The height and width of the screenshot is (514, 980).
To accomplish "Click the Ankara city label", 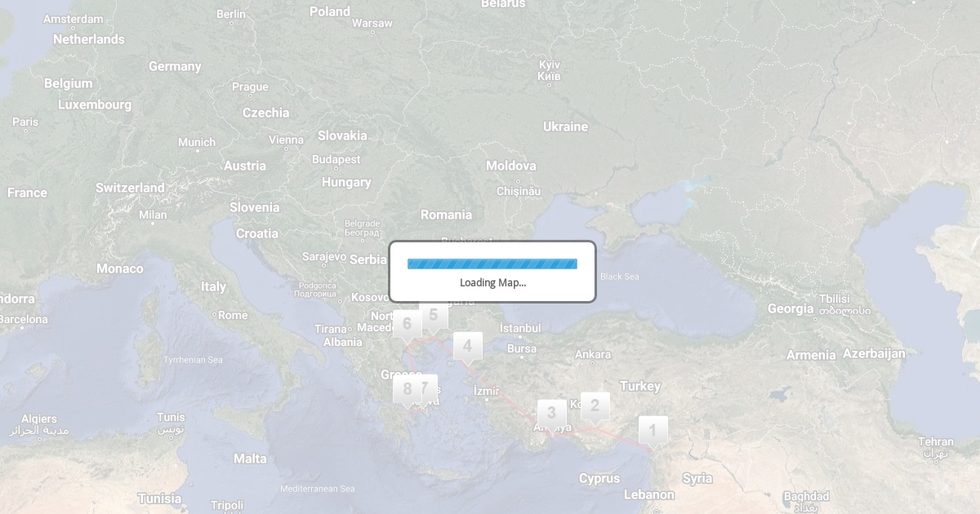I will [593, 354].
